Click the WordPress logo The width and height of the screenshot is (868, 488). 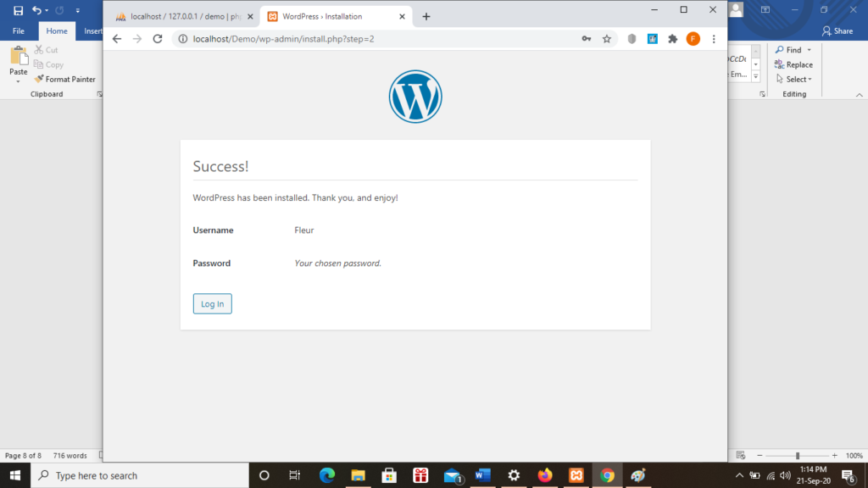point(415,97)
